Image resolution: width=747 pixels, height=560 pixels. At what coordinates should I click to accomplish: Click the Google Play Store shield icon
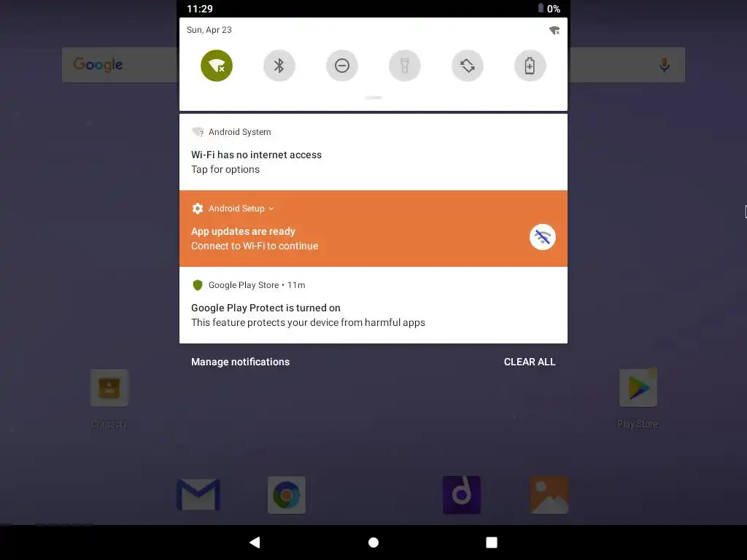tap(198, 285)
